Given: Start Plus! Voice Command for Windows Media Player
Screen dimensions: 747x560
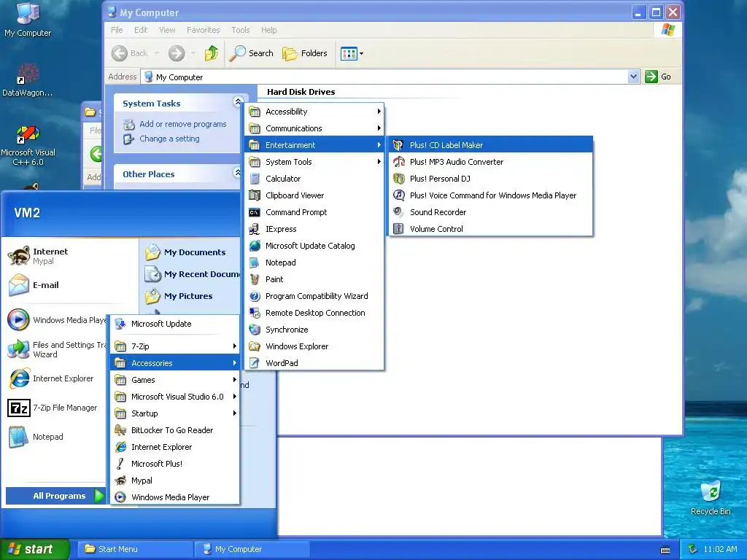Looking at the screenshot, I should [491, 195].
